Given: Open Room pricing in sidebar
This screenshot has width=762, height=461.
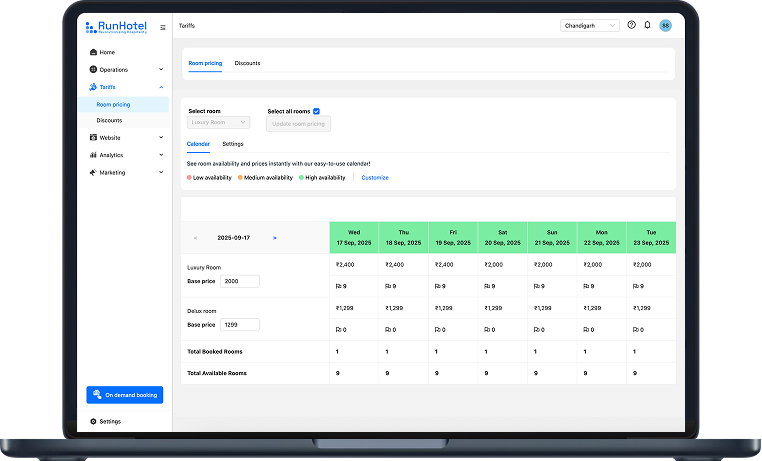Looking at the screenshot, I should 123,104.
